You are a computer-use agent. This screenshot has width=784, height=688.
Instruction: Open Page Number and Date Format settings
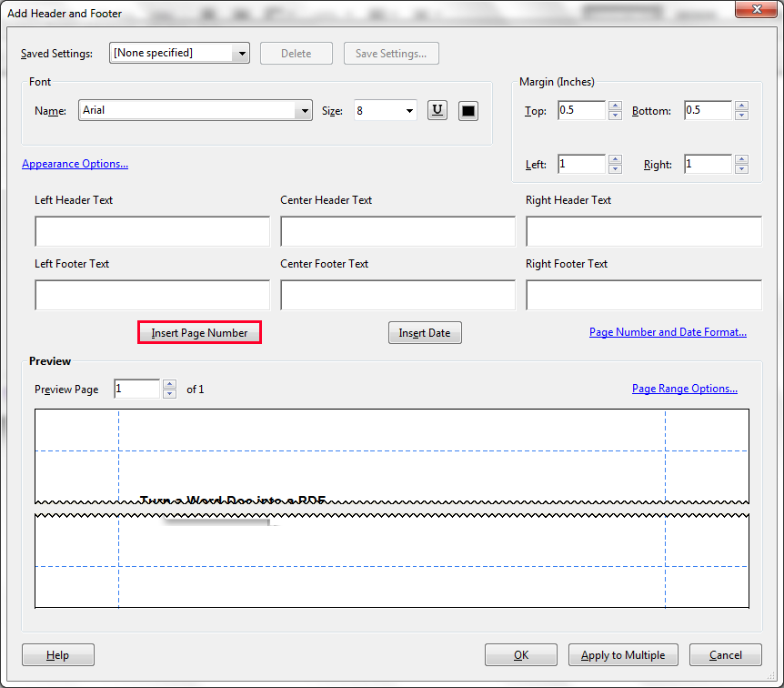click(668, 331)
